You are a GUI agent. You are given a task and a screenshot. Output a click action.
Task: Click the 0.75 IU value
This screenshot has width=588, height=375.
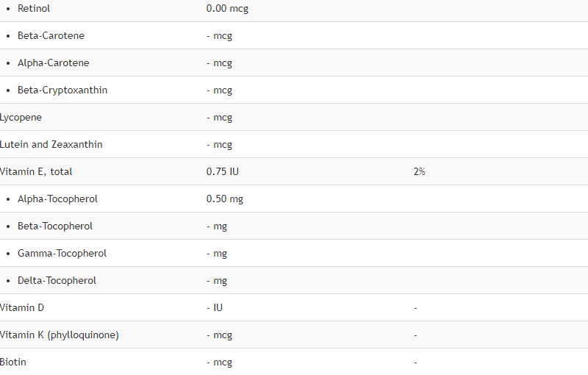point(223,172)
